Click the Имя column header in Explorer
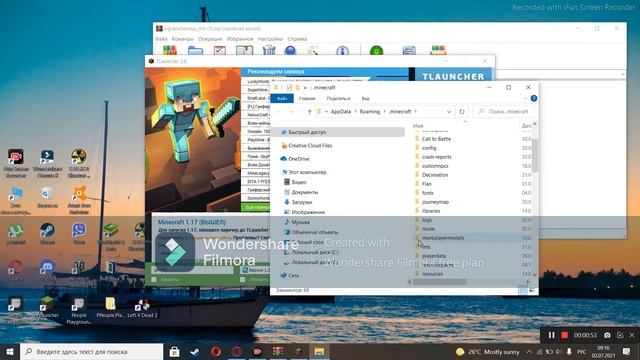Screen dimensions: 640x360 click(x=418, y=126)
